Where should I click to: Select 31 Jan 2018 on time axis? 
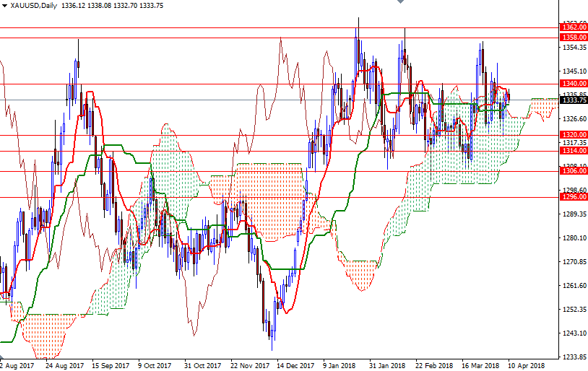point(387,365)
